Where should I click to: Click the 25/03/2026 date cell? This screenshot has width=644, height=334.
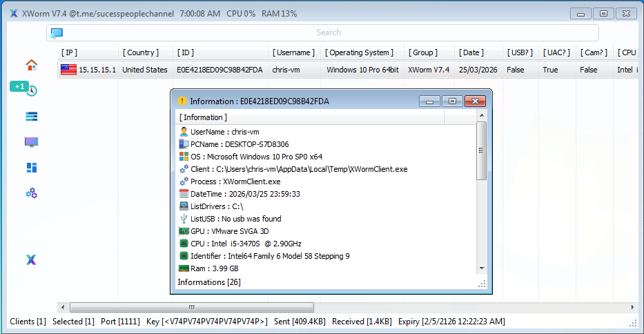pos(478,70)
